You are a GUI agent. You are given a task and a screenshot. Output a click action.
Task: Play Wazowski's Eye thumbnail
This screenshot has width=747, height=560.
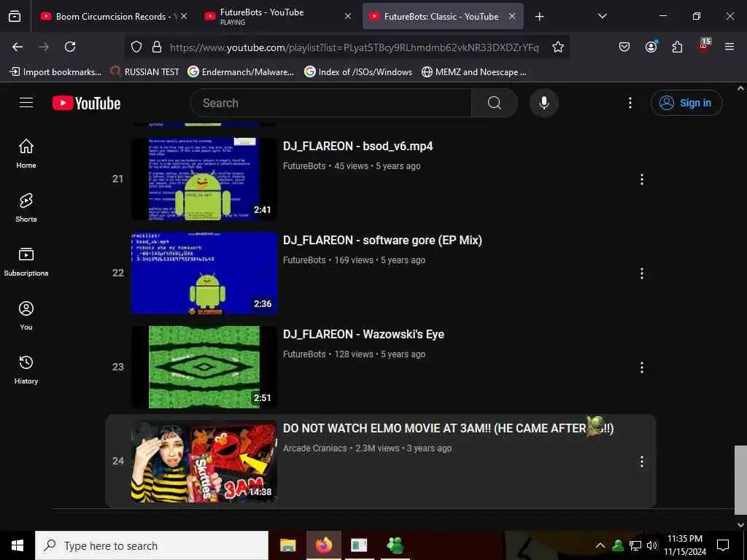(204, 367)
